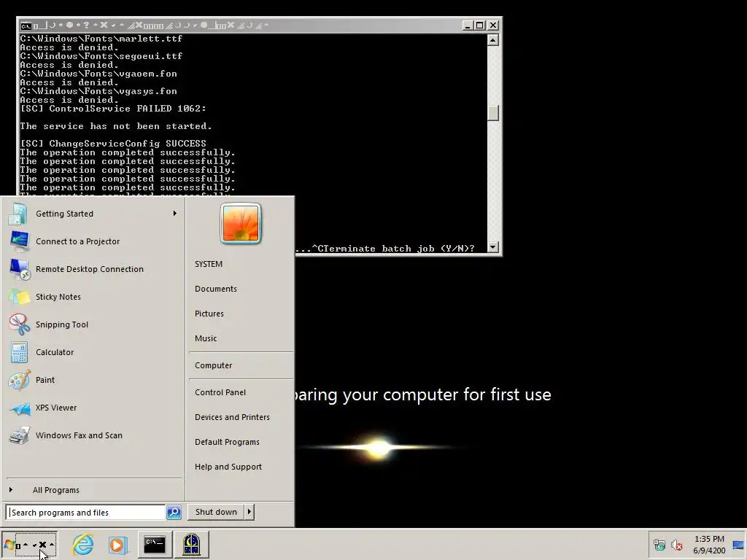Click 'C:\Windows\Fonts\segoeui.ttf' line
The width and height of the screenshot is (747, 560).
(101, 56)
